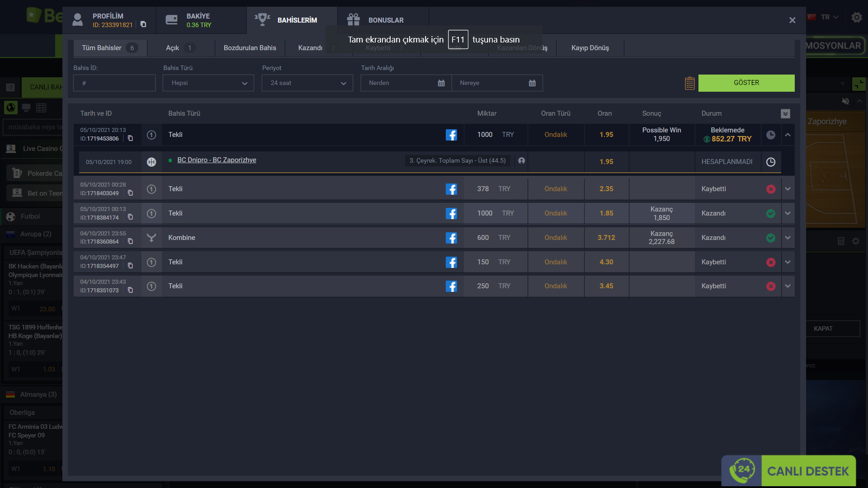The height and width of the screenshot is (488, 868).
Task: Click the clock icon next to HESAPLANMADI
Action: click(x=771, y=162)
